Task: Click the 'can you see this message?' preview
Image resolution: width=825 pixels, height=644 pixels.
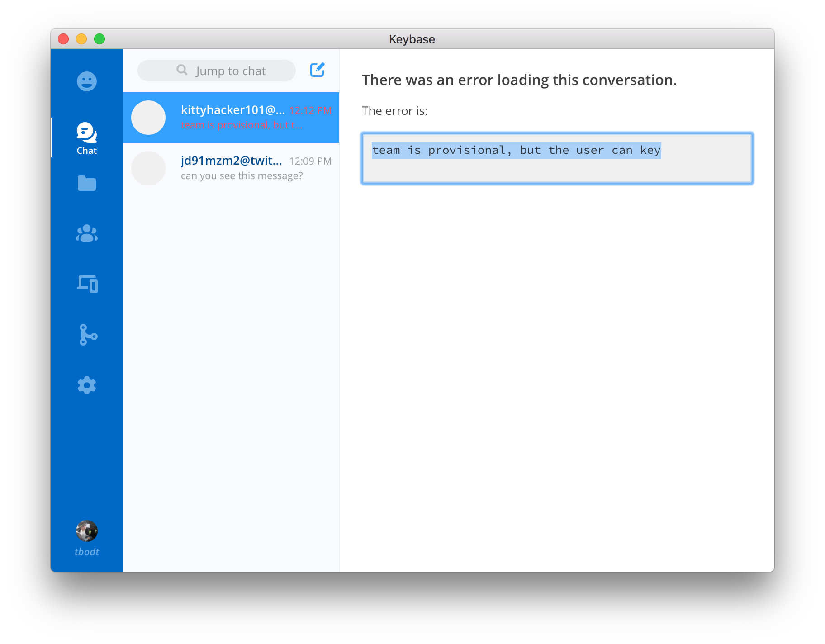Action: coord(242,175)
